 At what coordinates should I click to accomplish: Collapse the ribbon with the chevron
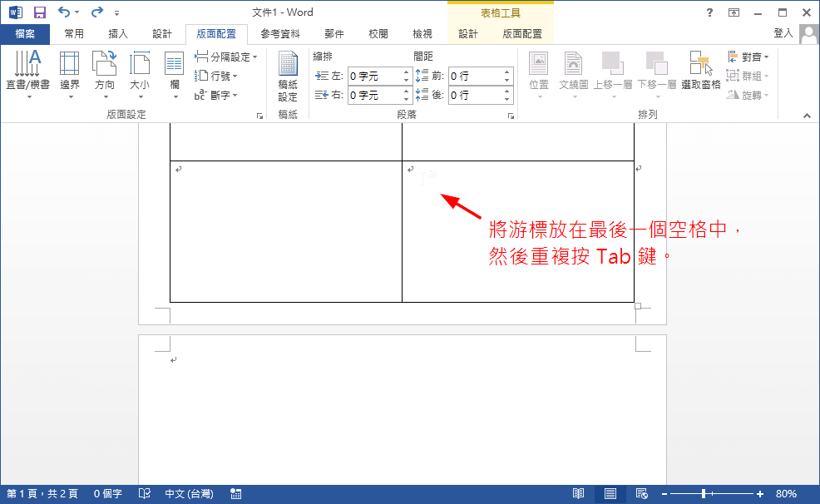click(x=806, y=116)
